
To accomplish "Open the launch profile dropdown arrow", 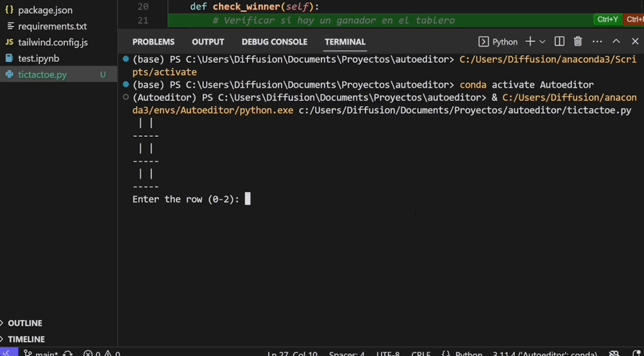I will (x=542, y=42).
